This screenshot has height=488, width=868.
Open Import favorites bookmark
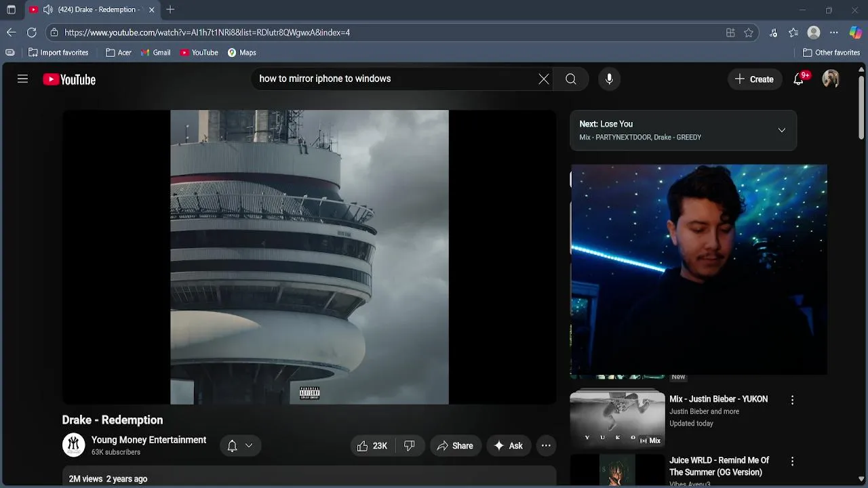pyautogui.click(x=58, y=52)
